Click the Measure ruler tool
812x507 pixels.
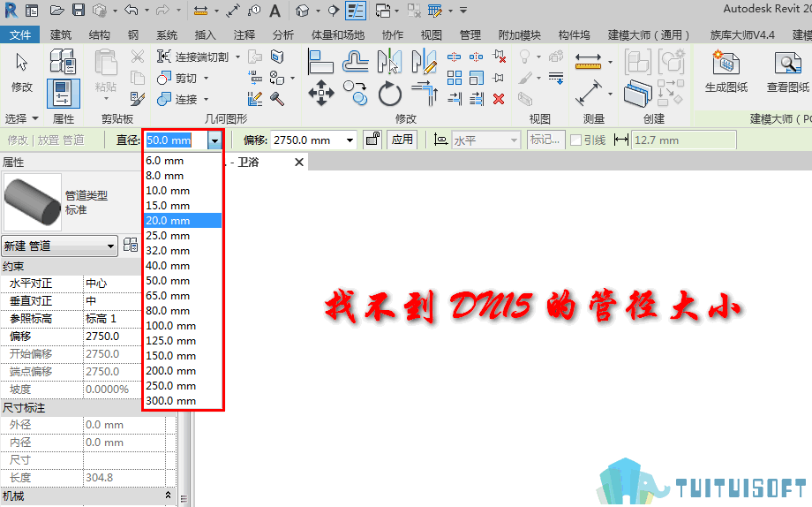pyautogui.click(x=589, y=62)
